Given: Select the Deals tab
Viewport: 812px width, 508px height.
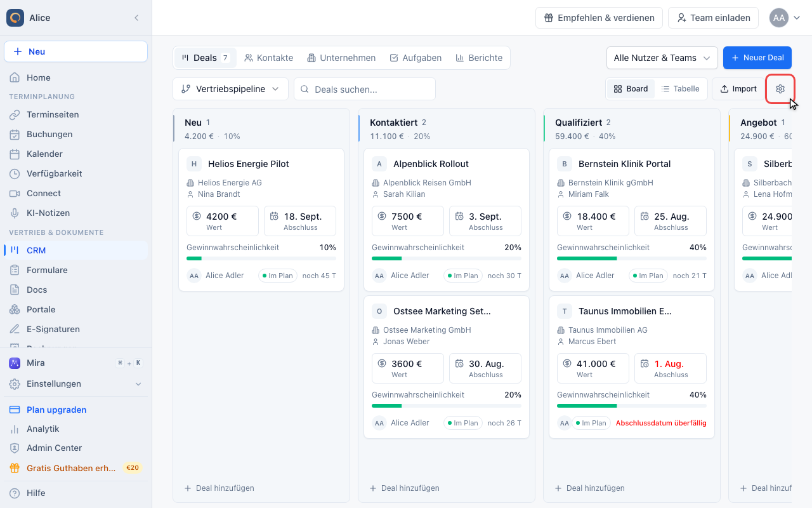Looking at the screenshot, I should click(x=205, y=58).
